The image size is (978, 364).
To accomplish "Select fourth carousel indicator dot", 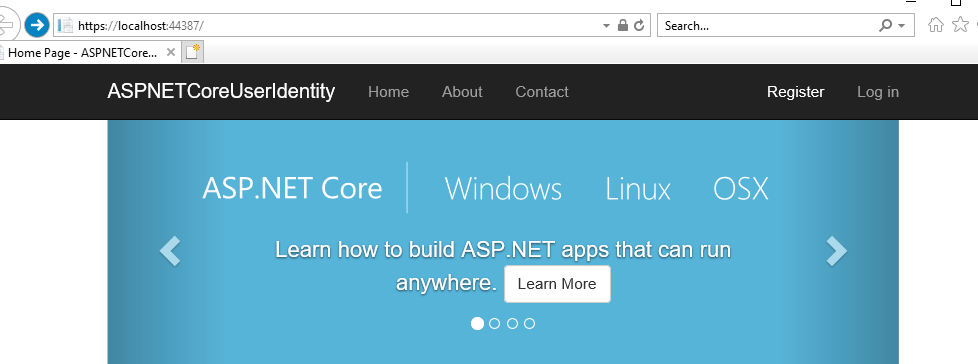I will (x=530, y=323).
